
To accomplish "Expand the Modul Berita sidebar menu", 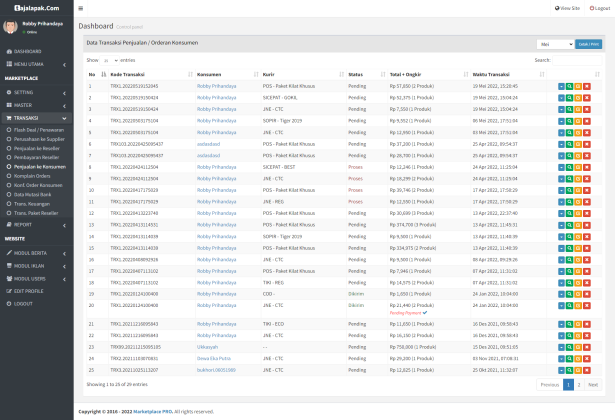I will 32,252.
